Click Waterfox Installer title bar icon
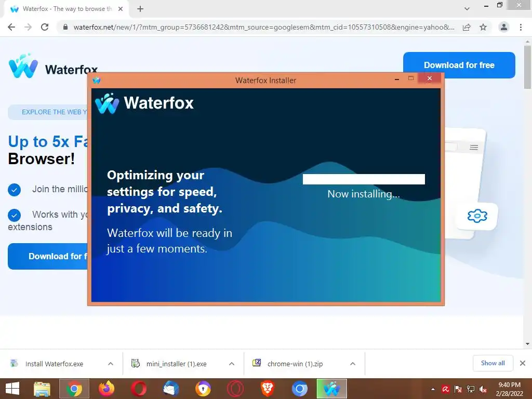Image resolution: width=532 pixels, height=399 pixels. 96,81
